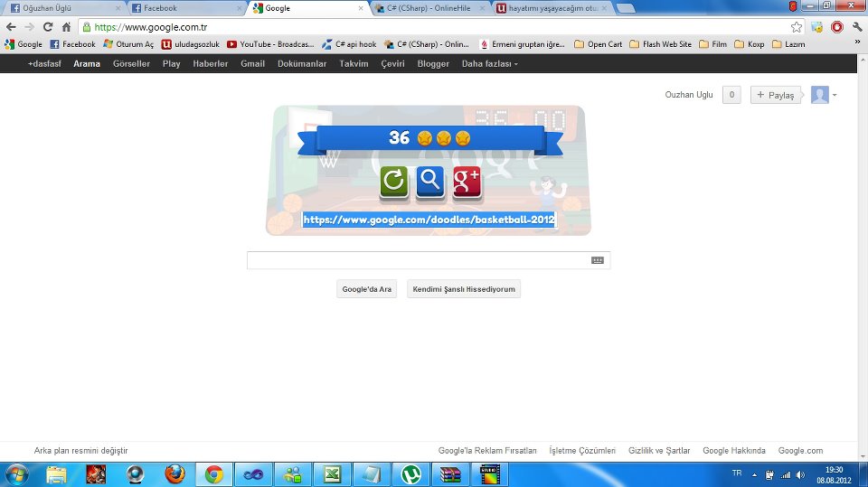Share score with red Google+ button
This screenshot has height=487, width=868.
(467, 181)
